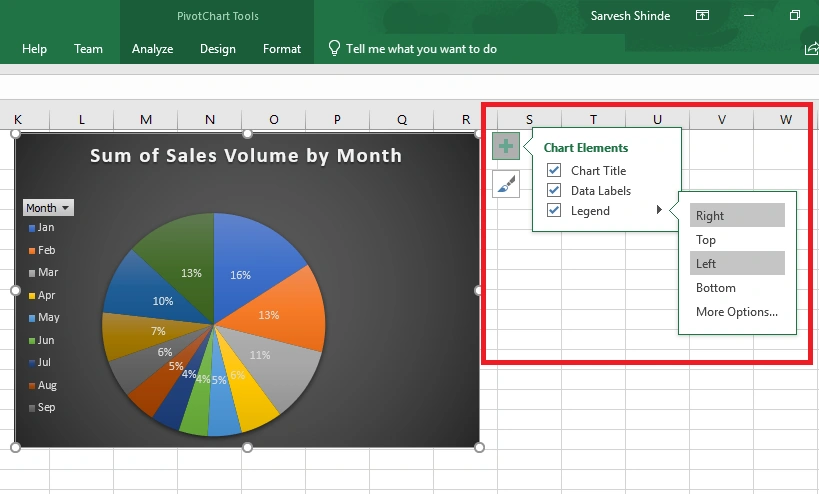Select column header K
This screenshot has width=819, height=494.
pyautogui.click(x=18, y=120)
